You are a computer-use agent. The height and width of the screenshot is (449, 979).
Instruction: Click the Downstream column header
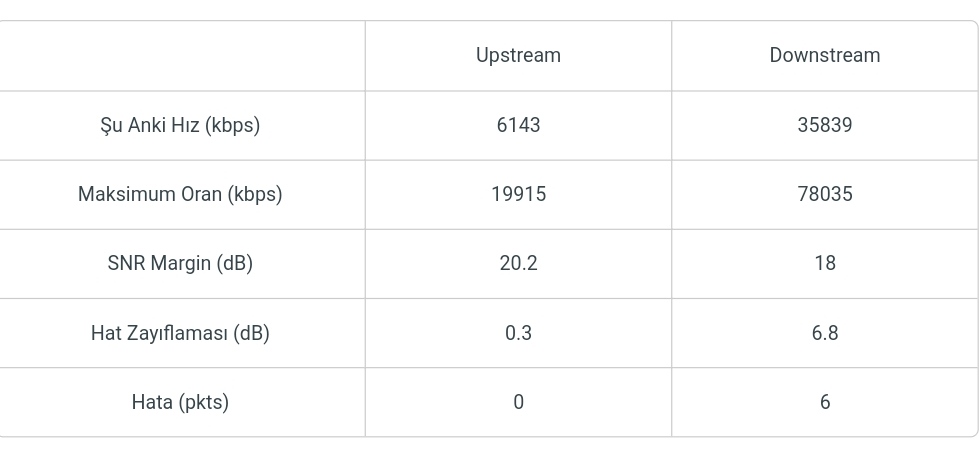pyautogui.click(x=825, y=55)
